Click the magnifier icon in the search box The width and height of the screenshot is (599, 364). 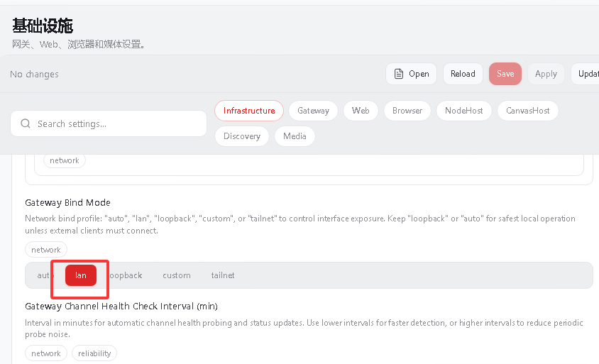coord(26,123)
